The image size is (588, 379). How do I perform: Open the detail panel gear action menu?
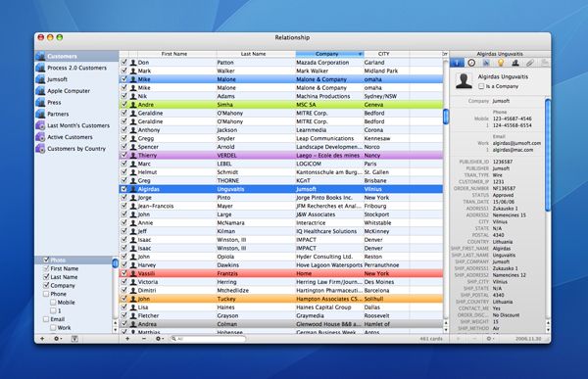[x=490, y=339]
